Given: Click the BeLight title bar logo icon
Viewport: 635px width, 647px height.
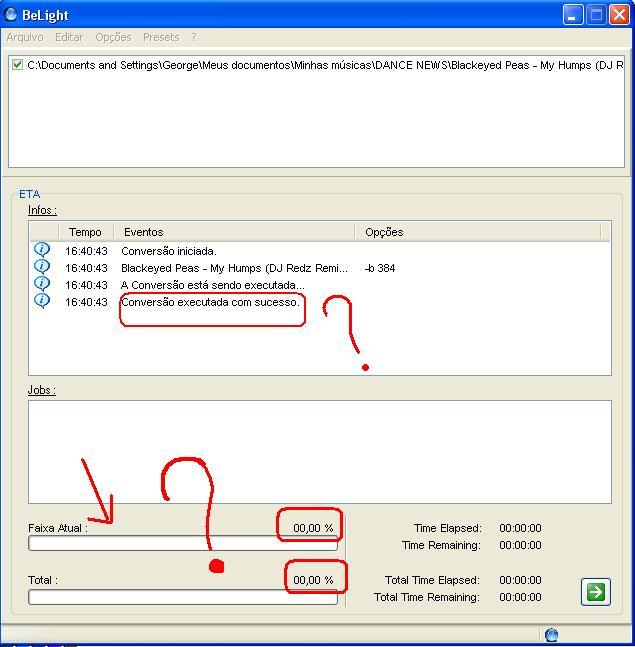Looking at the screenshot, I should (x=10, y=14).
